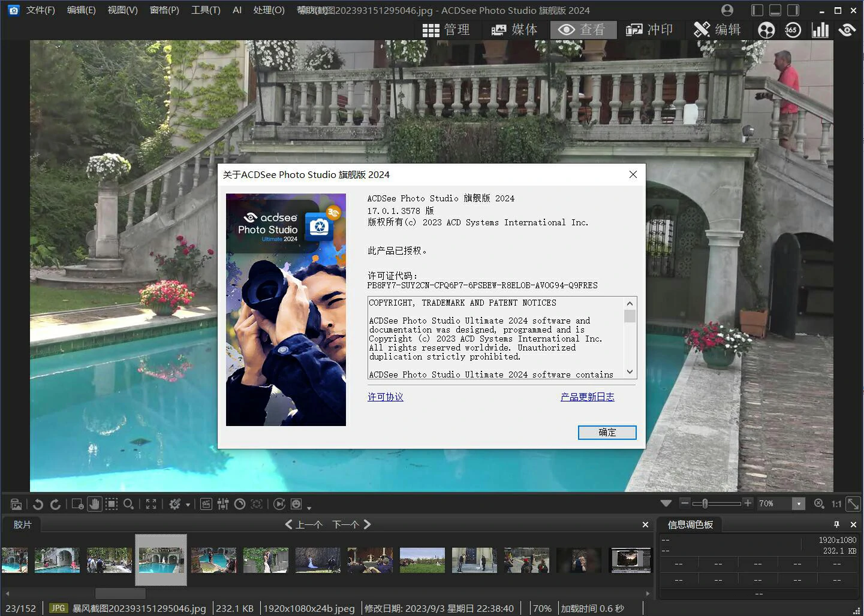Select the rectangular Selection tool
Image resolution: width=864 pixels, height=616 pixels.
(x=112, y=504)
